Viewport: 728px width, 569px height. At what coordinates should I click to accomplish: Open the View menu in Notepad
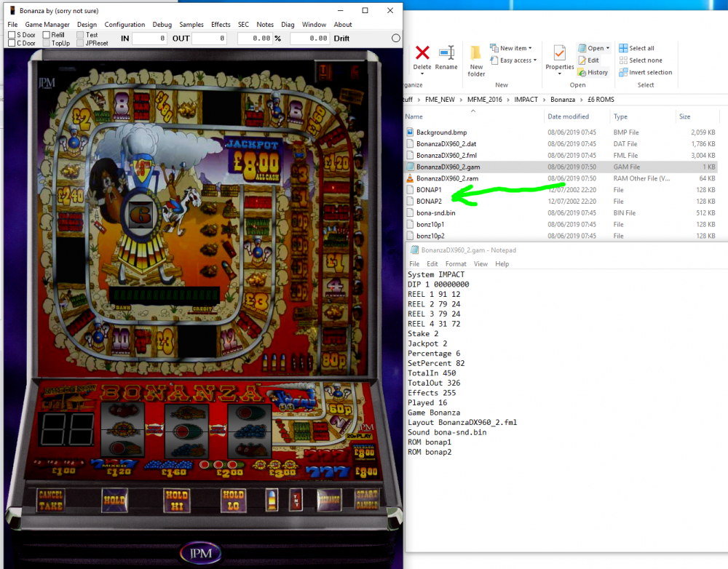pyautogui.click(x=480, y=263)
